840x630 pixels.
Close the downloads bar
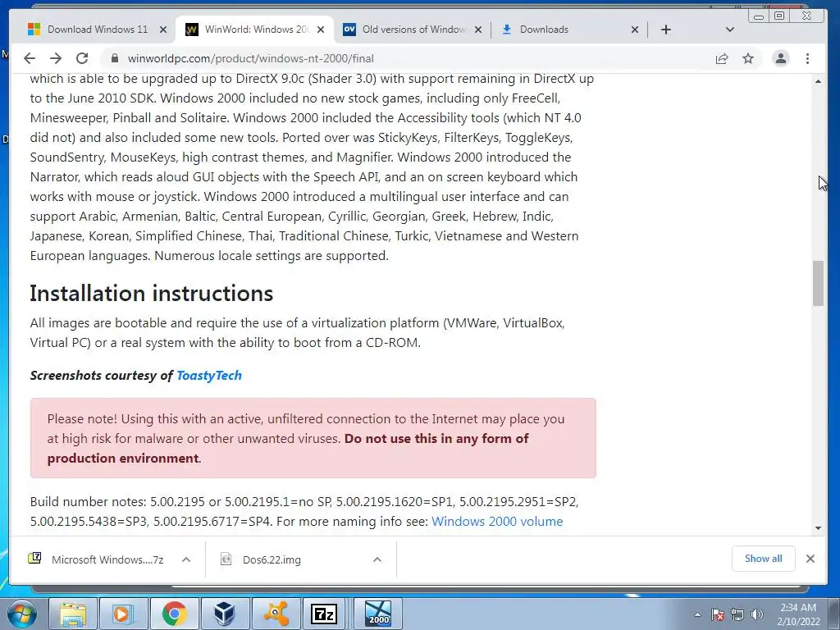tap(810, 559)
